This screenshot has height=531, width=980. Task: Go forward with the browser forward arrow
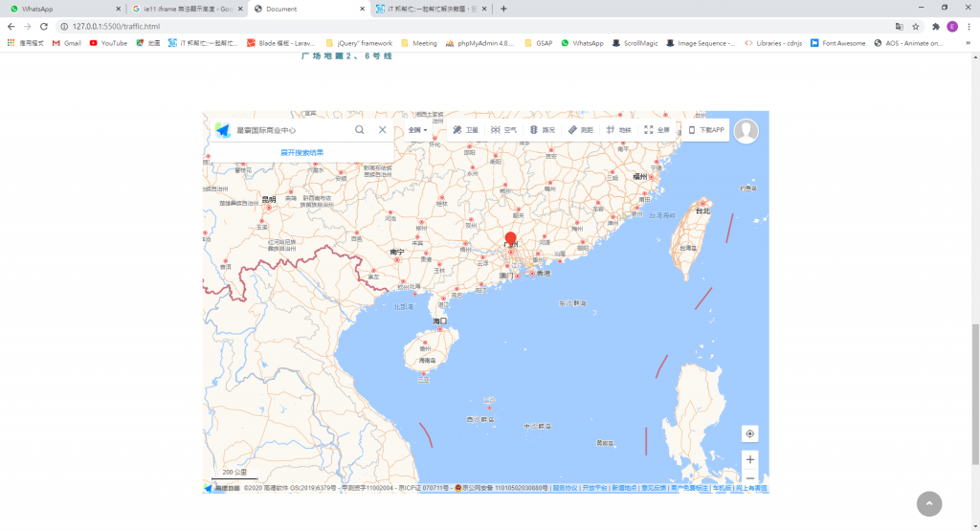point(27,26)
